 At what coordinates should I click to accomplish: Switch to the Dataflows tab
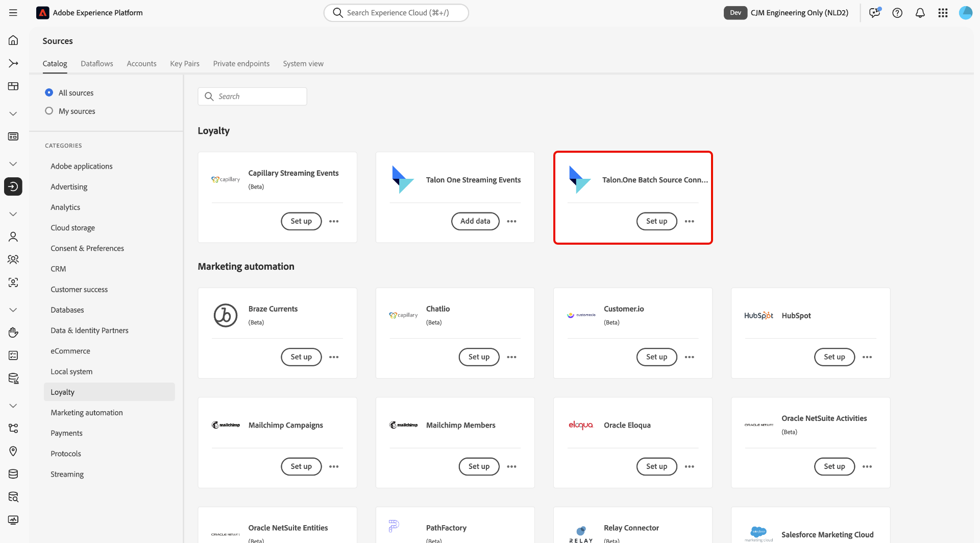tap(97, 63)
